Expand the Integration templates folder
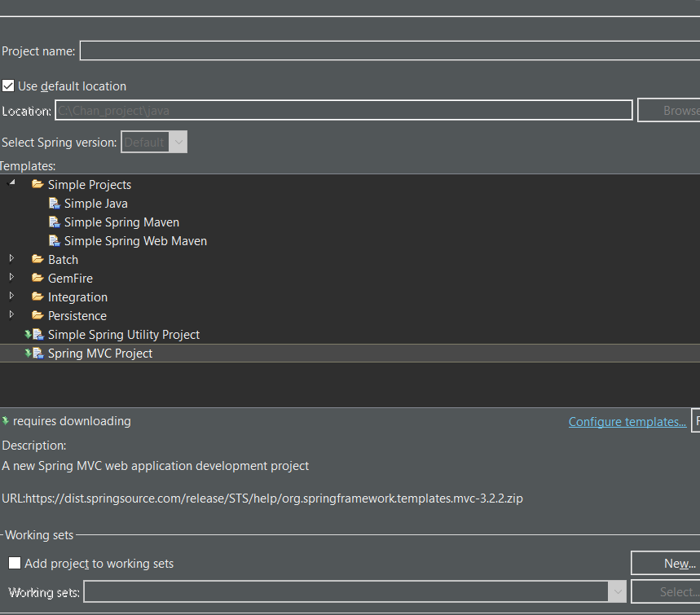The height and width of the screenshot is (615, 700). pyautogui.click(x=11, y=296)
